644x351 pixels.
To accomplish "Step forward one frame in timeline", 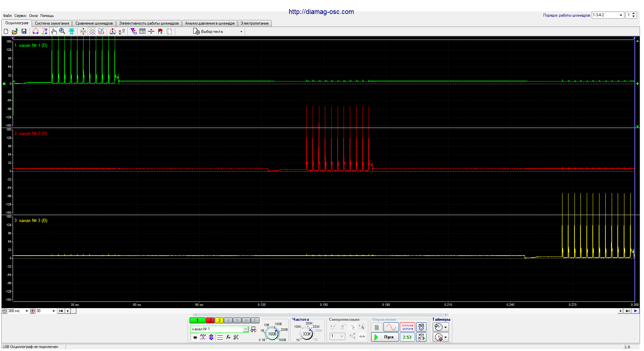I will point(620,311).
